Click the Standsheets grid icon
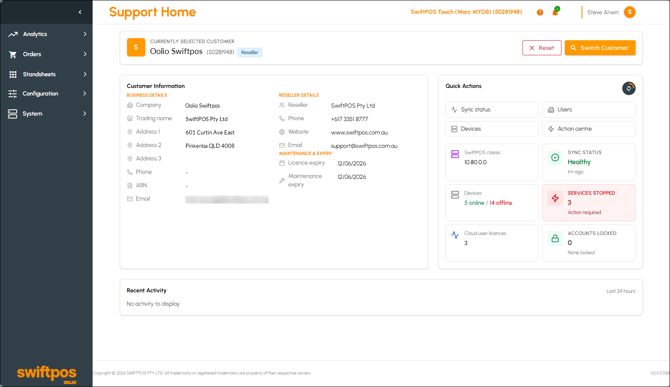Viewport: 670px width, 387px height. tap(13, 74)
